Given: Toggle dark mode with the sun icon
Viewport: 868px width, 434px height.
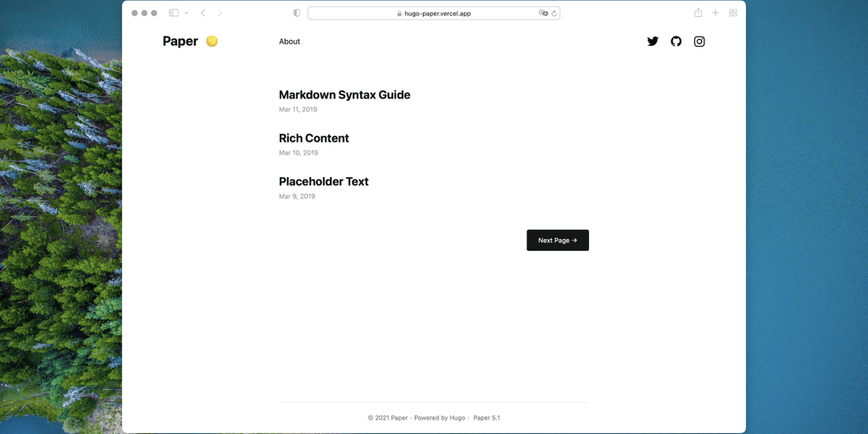Looking at the screenshot, I should (x=212, y=42).
